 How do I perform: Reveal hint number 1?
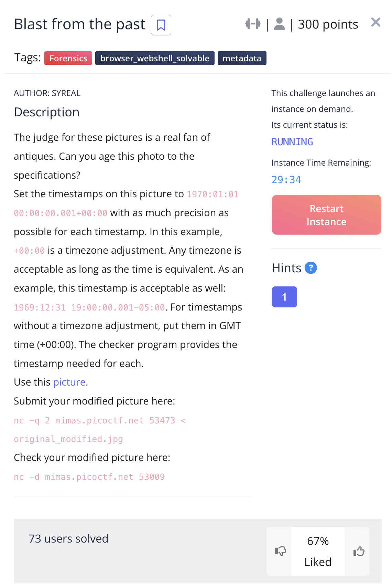[284, 297]
